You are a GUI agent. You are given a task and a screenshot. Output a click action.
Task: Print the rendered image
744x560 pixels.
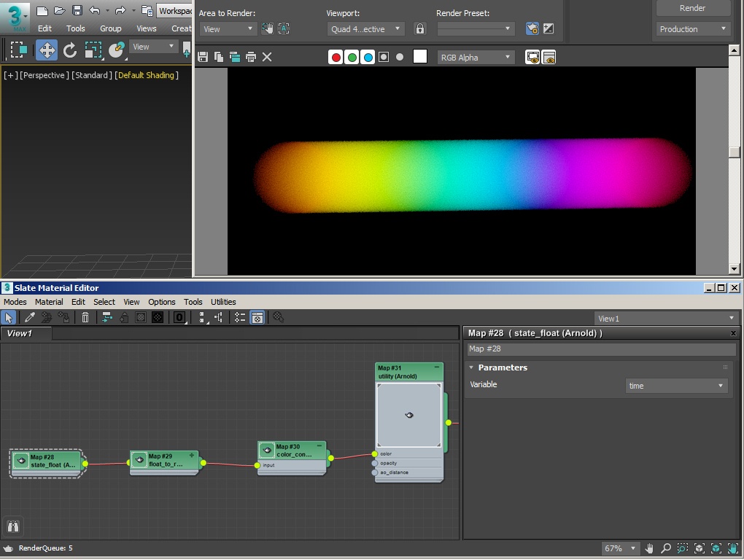[x=250, y=57]
